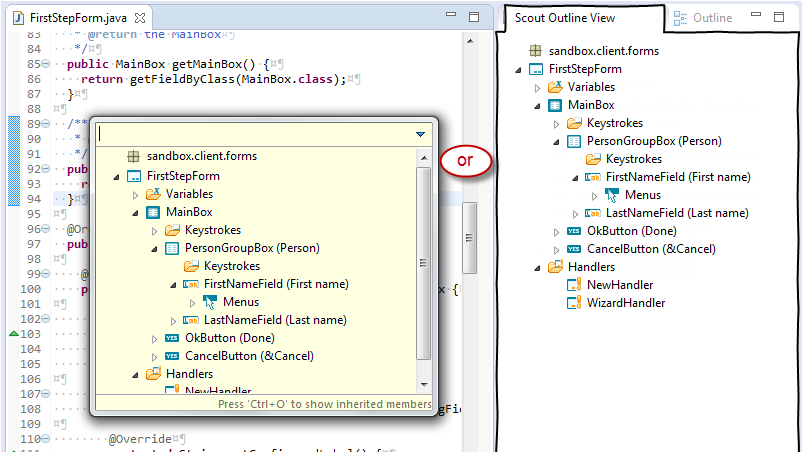Image resolution: width=803 pixels, height=452 pixels.
Task: Click package icon in Scout Outline View
Action: [535, 51]
